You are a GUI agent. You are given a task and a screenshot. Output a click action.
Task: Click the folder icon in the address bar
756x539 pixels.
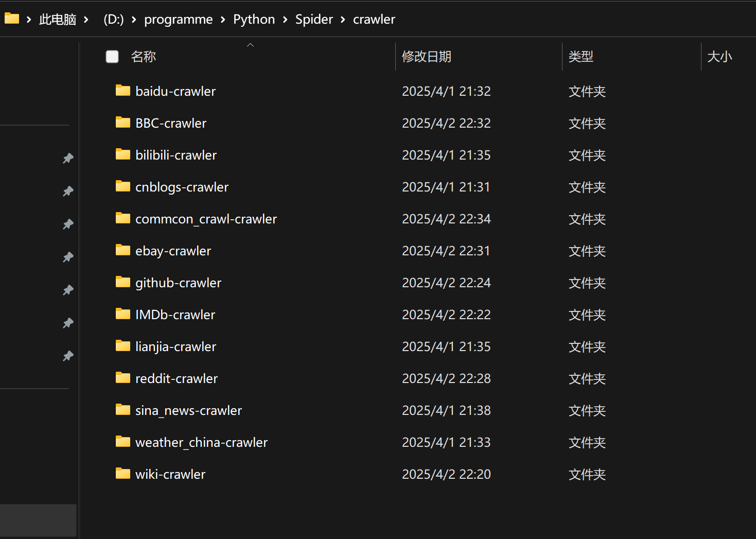(12, 19)
